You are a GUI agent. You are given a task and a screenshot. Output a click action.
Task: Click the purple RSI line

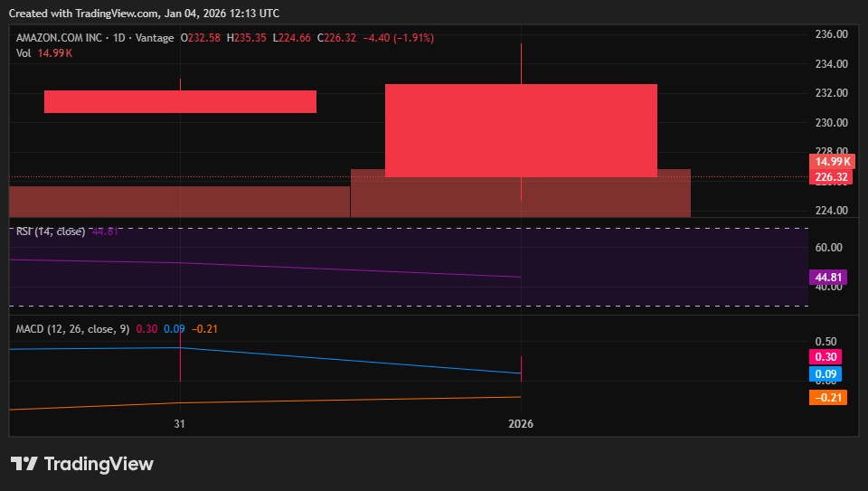coord(265,268)
